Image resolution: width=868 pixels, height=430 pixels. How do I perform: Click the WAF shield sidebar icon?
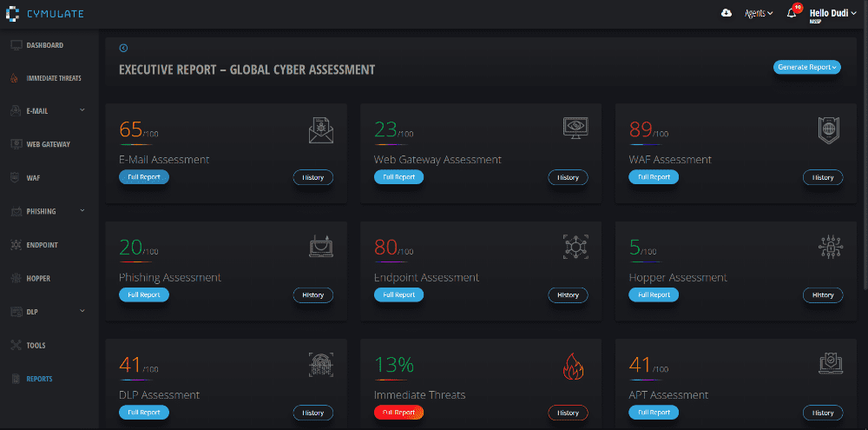click(15, 178)
